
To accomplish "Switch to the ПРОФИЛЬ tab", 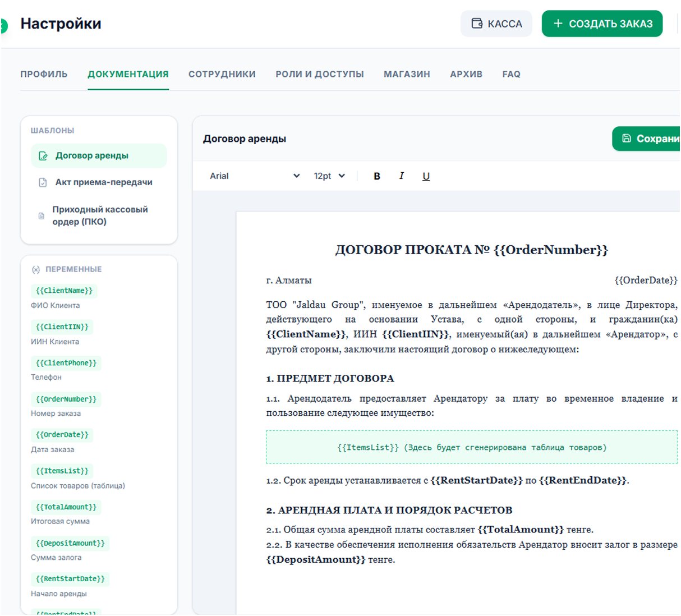I will coord(44,74).
